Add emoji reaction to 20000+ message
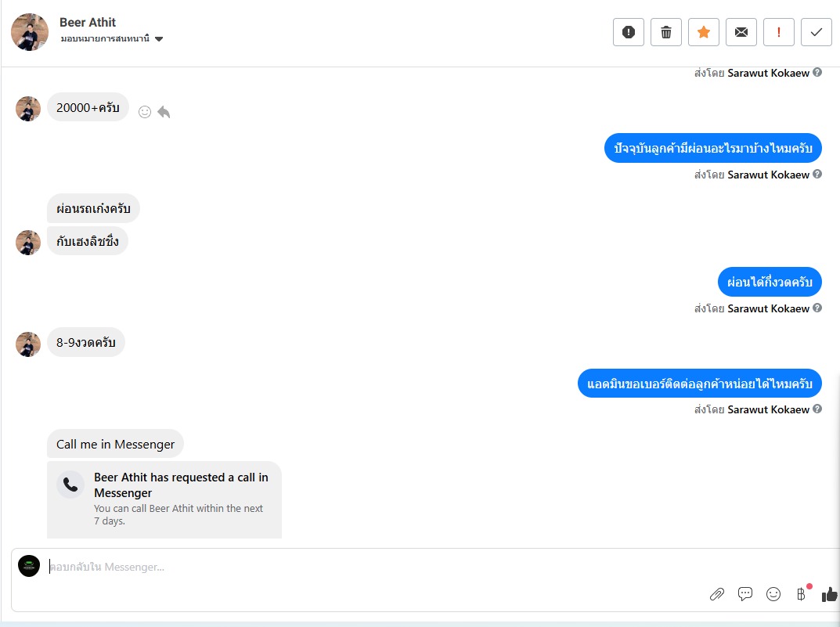The width and height of the screenshot is (840, 627). point(145,111)
